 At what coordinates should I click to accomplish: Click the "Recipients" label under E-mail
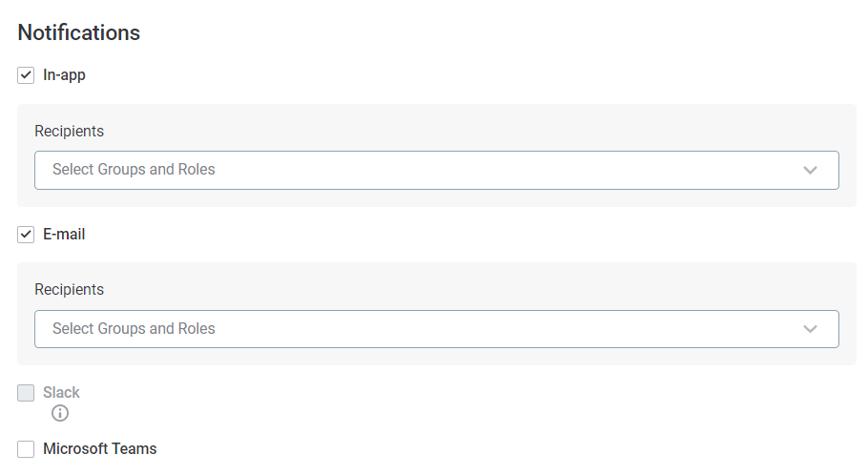[69, 289]
